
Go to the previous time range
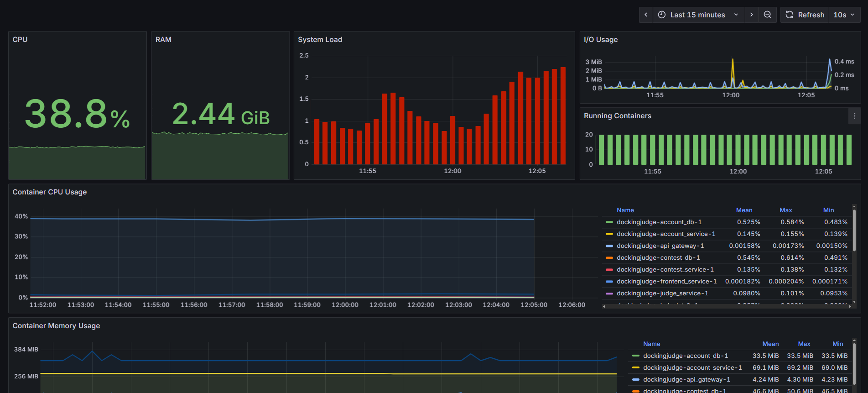[x=646, y=15]
